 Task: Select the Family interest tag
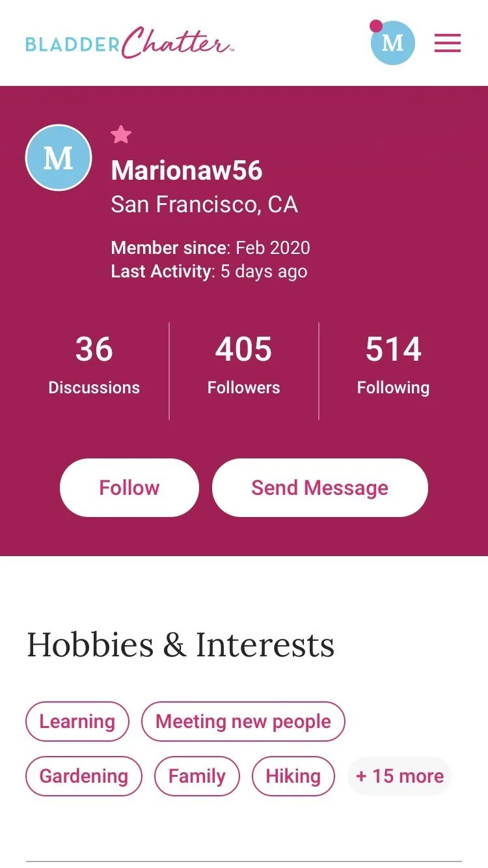pos(197,776)
